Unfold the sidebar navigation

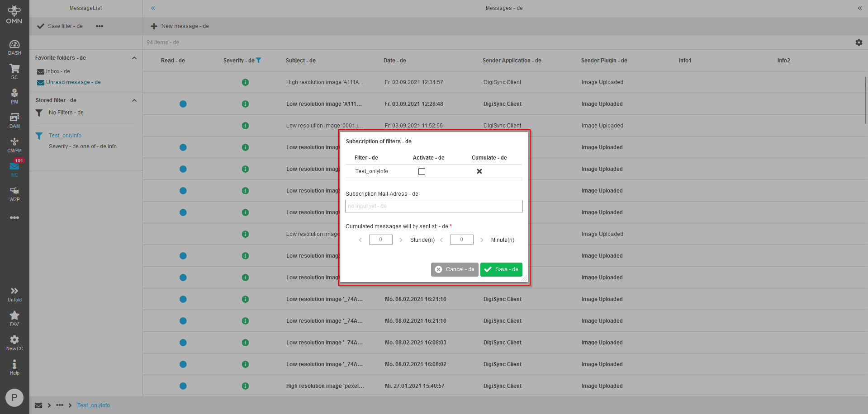(x=14, y=294)
